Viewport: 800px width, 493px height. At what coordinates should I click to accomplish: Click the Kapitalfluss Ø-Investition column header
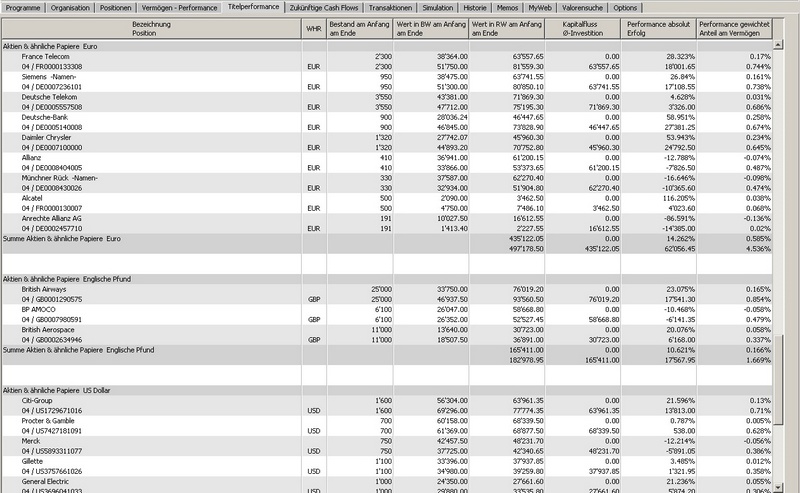tap(583, 29)
